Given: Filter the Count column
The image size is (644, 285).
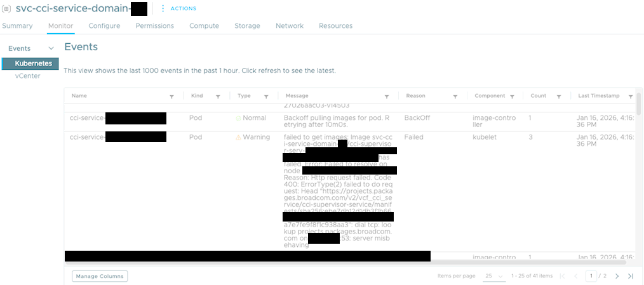Looking at the screenshot, I should click(x=559, y=96).
